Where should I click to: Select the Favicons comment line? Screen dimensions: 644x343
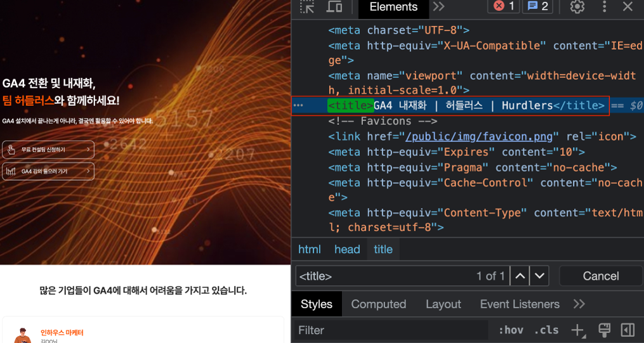coord(383,122)
